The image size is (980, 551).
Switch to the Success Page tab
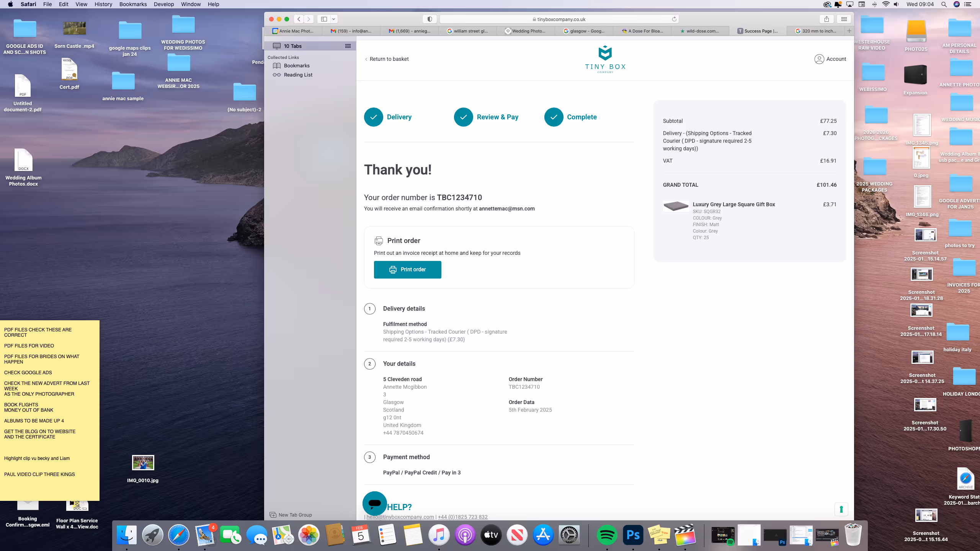(x=758, y=31)
